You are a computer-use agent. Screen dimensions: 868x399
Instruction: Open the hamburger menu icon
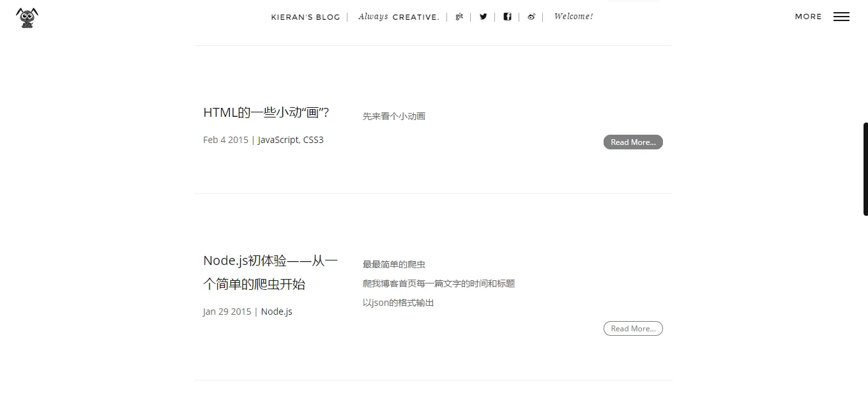tap(841, 17)
